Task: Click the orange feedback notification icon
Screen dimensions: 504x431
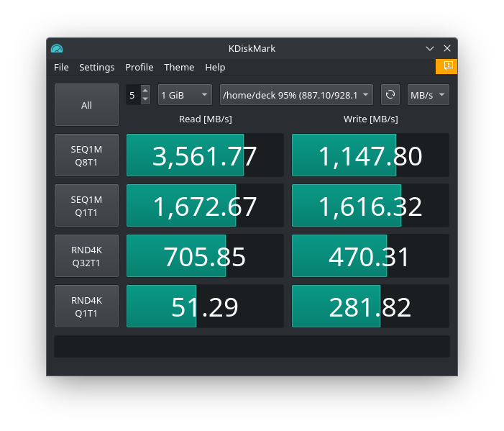Action: 446,66
